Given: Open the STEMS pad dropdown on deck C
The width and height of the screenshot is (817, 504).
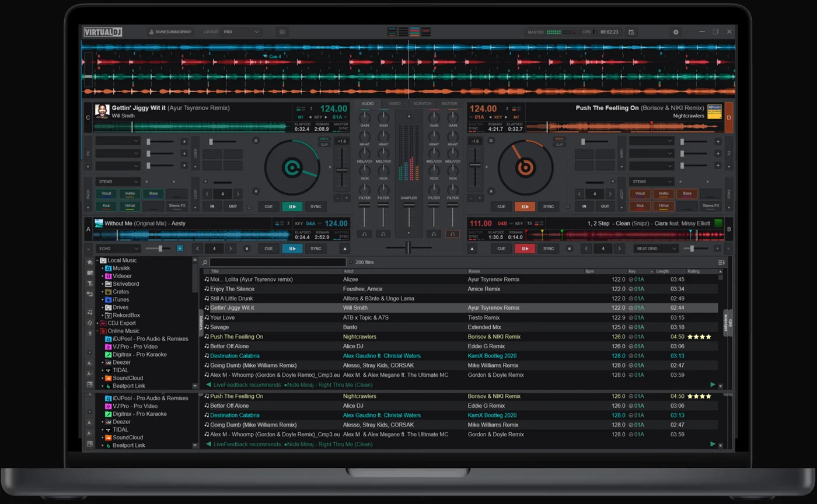Looking at the screenshot, I should (x=118, y=181).
